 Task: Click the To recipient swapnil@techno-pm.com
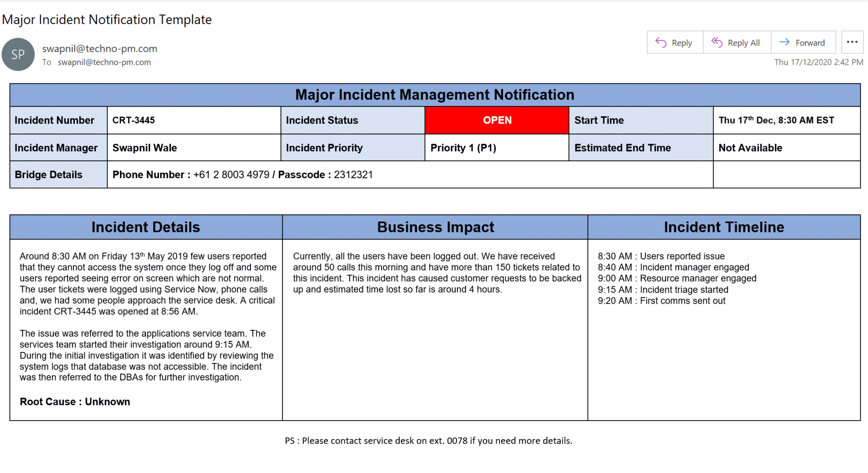coord(104,62)
